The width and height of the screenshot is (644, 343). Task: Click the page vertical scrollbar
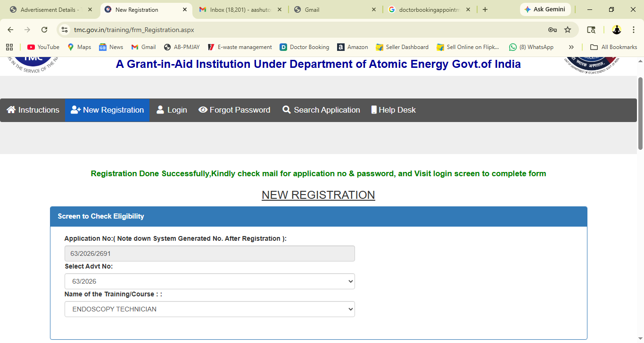point(640,113)
